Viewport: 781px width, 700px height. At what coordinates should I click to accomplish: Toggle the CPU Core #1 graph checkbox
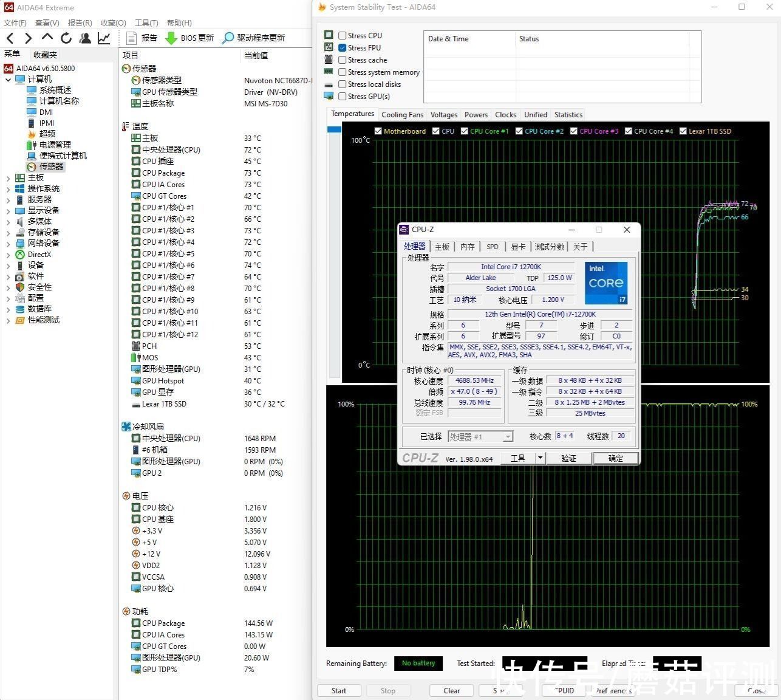click(x=465, y=131)
